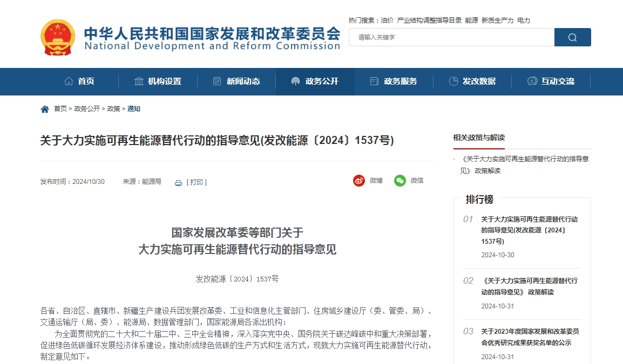Click the clock icon beside 发改数据
This screenshot has height=364, width=623.
click(453, 81)
